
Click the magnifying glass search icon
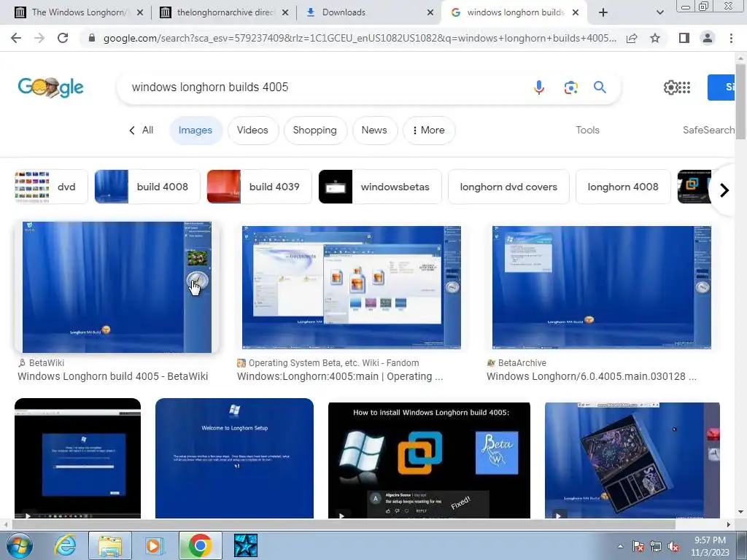pyautogui.click(x=600, y=87)
